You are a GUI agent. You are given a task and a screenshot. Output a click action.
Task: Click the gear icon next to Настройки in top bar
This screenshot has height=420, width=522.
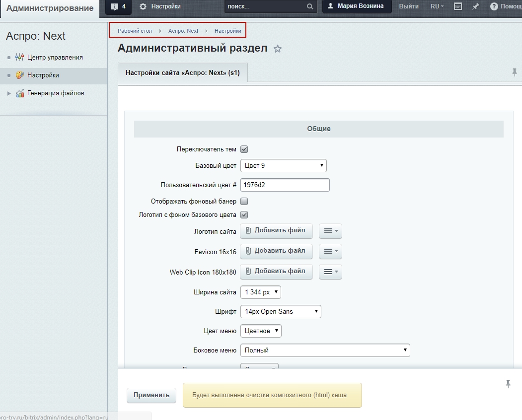click(x=143, y=6)
